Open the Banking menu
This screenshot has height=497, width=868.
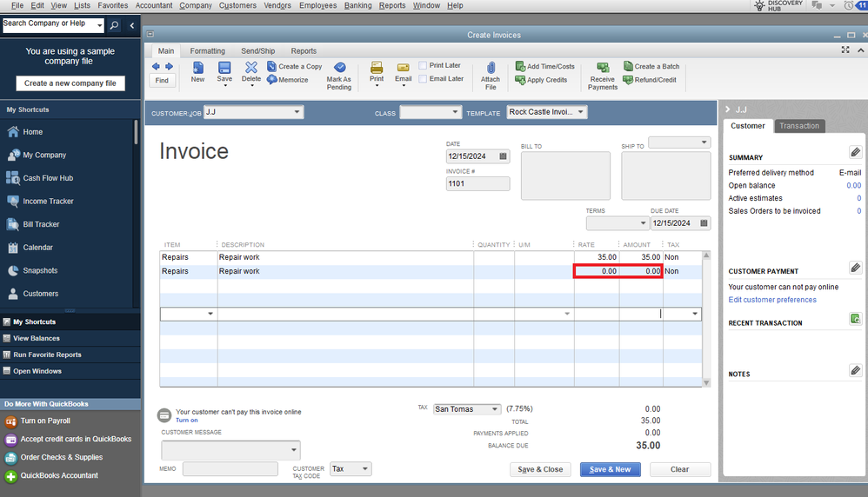tap(358, 5)
